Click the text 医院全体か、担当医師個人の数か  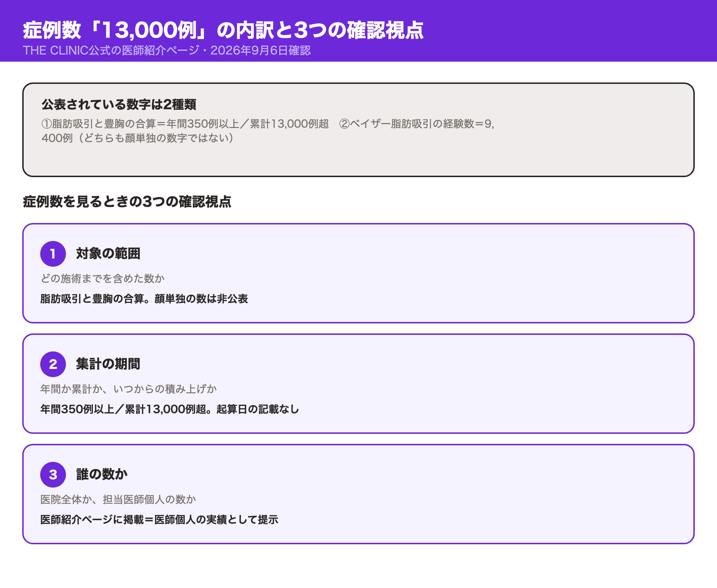pos(118,499)
